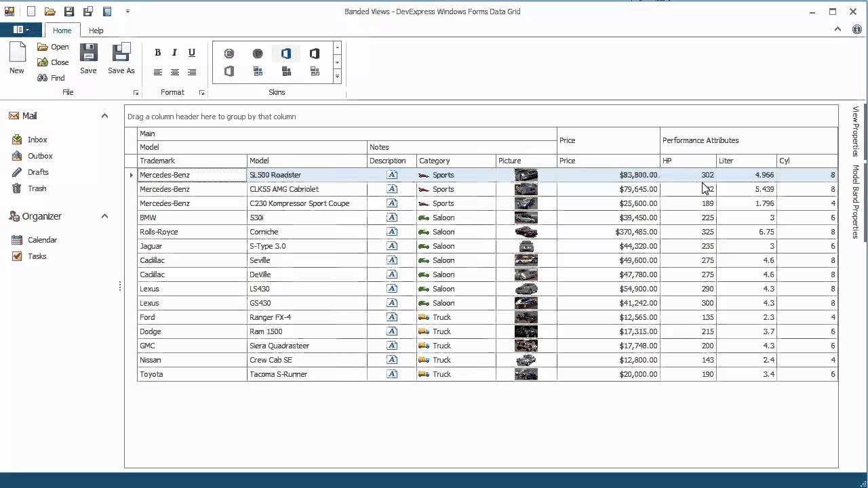Click the help info icon at top right
868x488 pixels.
tap(856, 29)
